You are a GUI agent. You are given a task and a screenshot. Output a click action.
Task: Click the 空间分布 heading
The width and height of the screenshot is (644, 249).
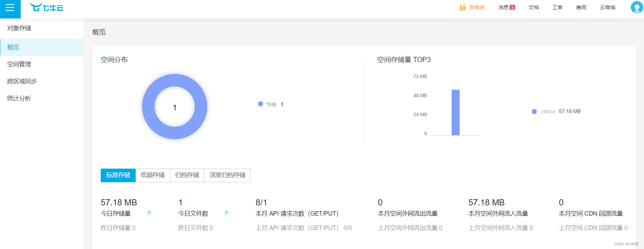tap(114, 60)
